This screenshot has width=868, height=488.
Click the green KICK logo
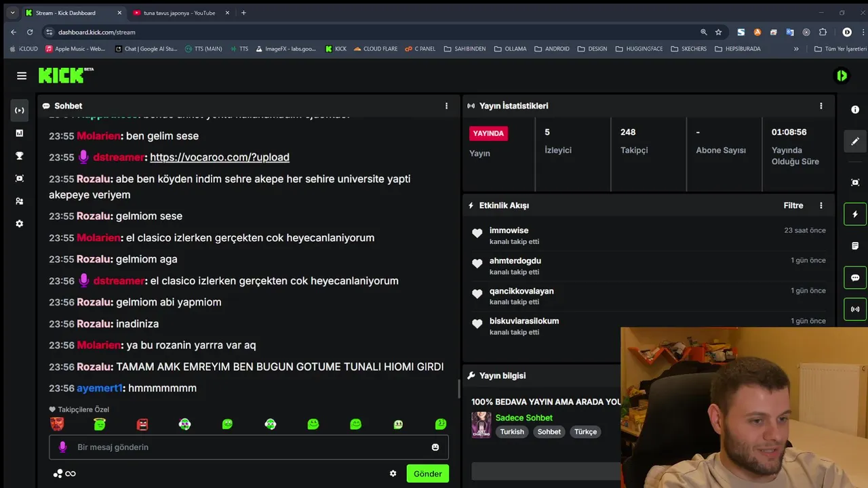66,75
